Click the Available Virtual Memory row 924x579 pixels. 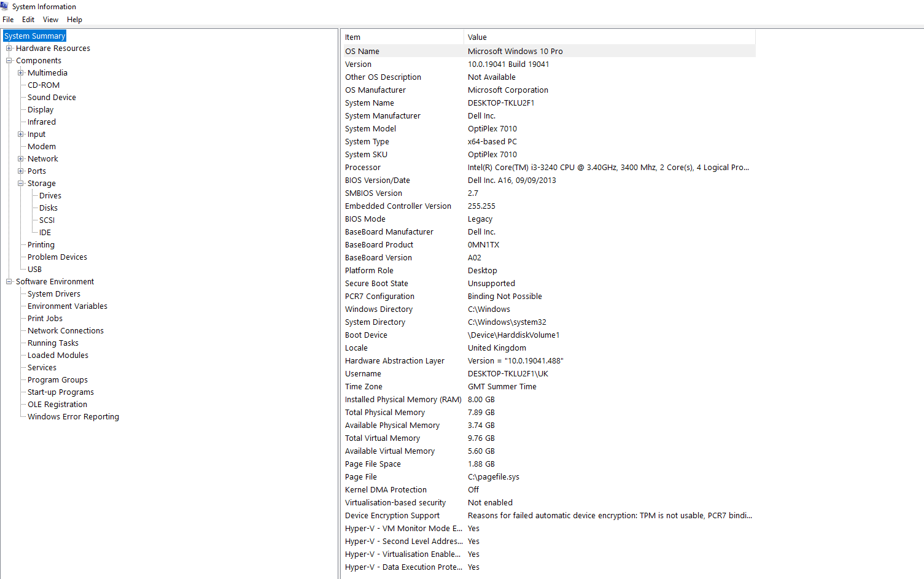(x=548, y=451)
